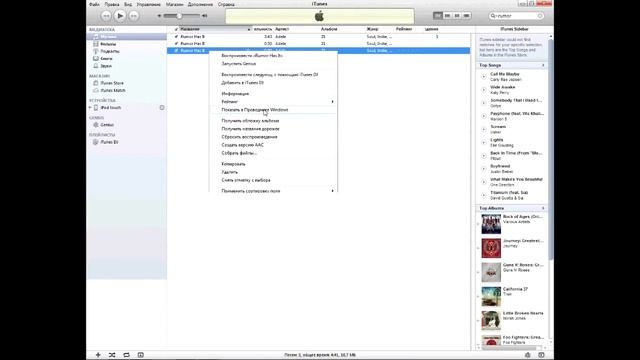Open the Справка menu
Screen dimensions: 640x360
(x=226, y=4)
